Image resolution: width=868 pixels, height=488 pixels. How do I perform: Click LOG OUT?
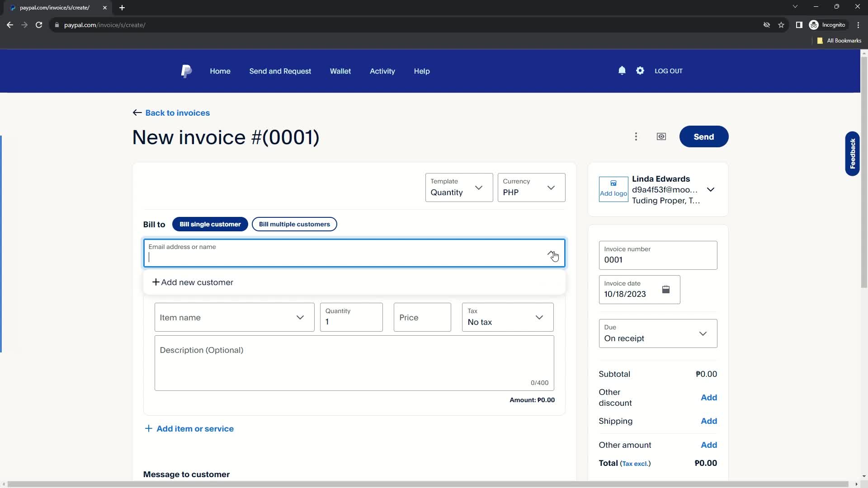pyautogui.click(x=669, y=71)
